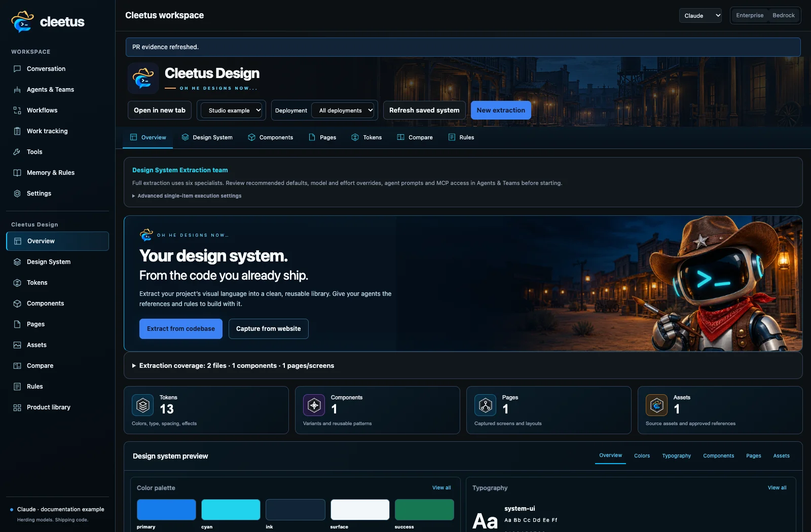This screenshot has width=811, height=532.
Task: Switch to the Pages top tab
Action: (322, 137)
